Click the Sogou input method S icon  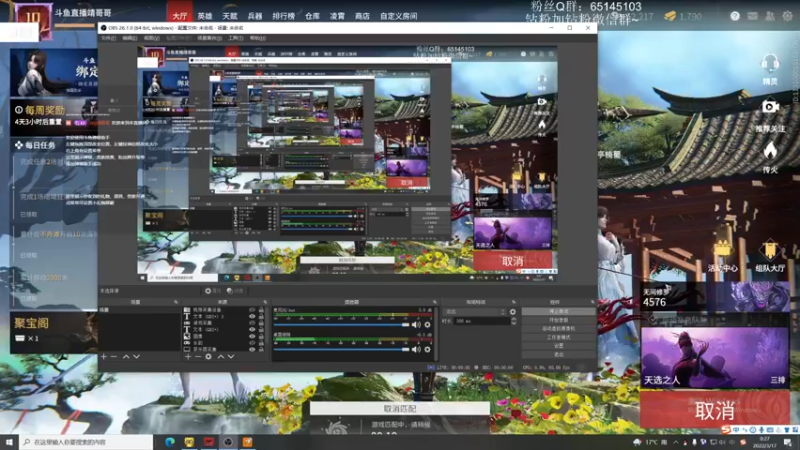[x=726, y=430]
